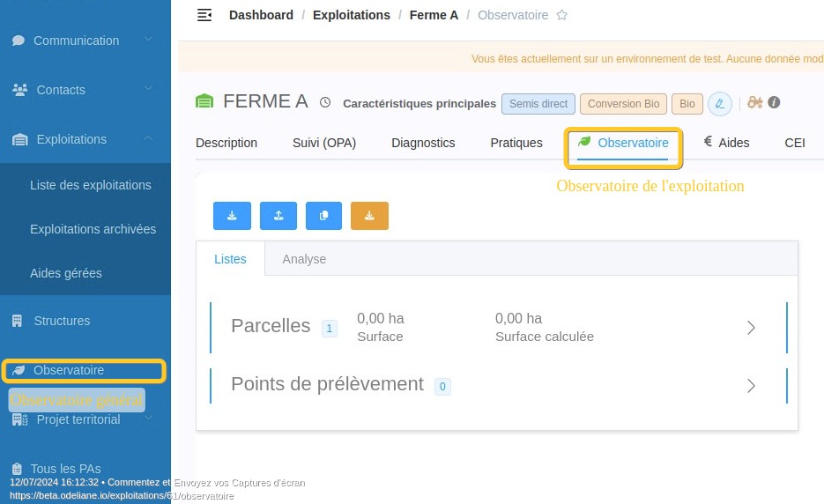Click the favorite star icon beside Observatoire

(x=561, y=15)
